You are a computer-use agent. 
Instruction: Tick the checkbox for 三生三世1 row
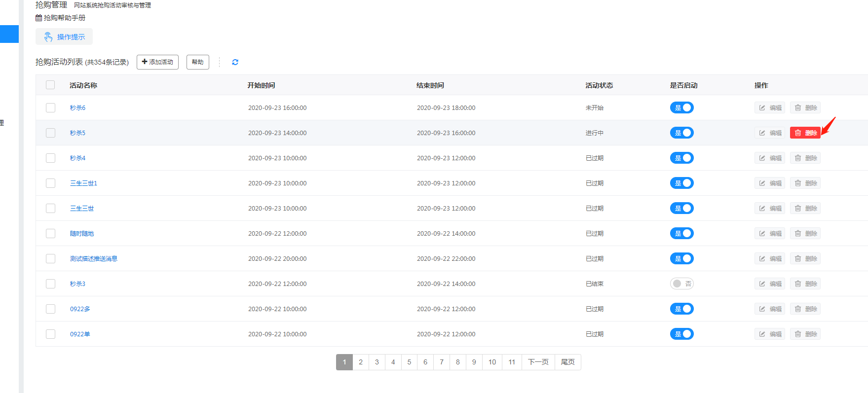50,183
